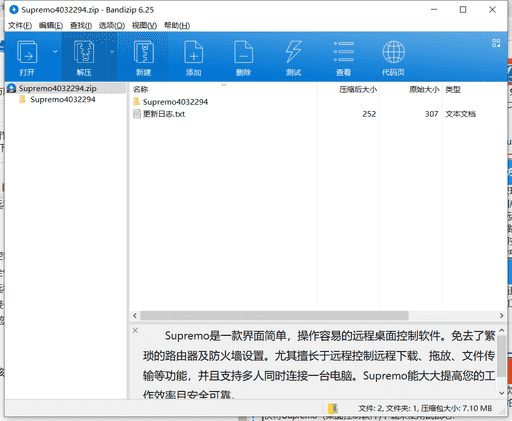
Task: Click the text file icon of 更新日志.txt
Action: (137, 114)
